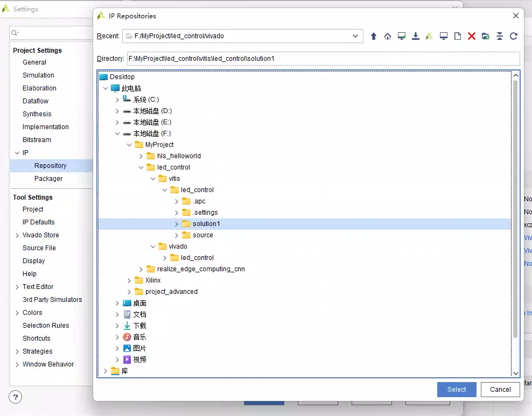Select the project_advanced folder
Screen dimensions: 532x416
coord(171,292)
